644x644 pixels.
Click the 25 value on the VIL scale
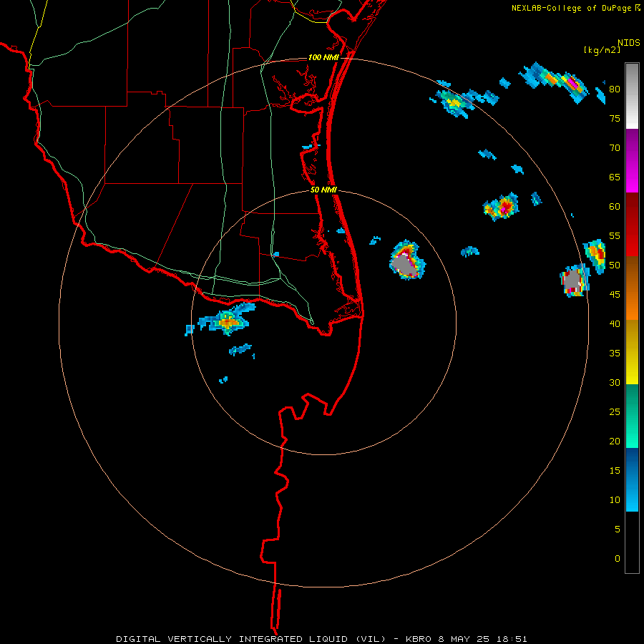[x=615, y=412]
